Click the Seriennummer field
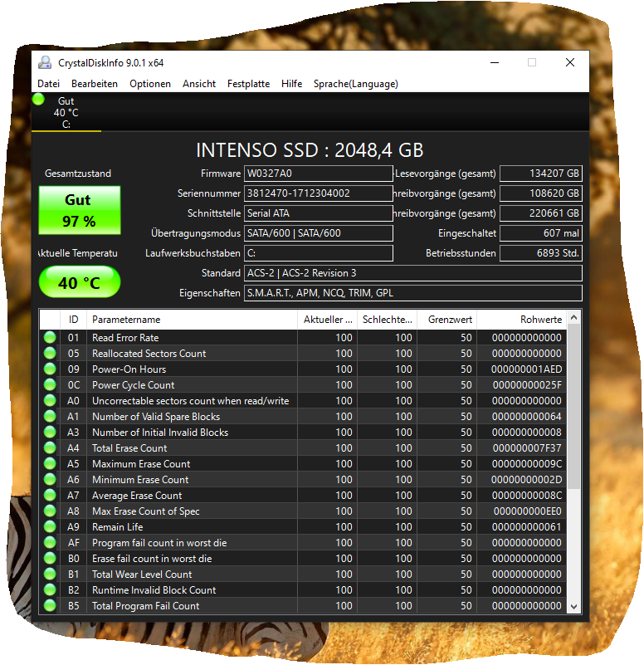This screenshot has width=644, height=665. 319,193
